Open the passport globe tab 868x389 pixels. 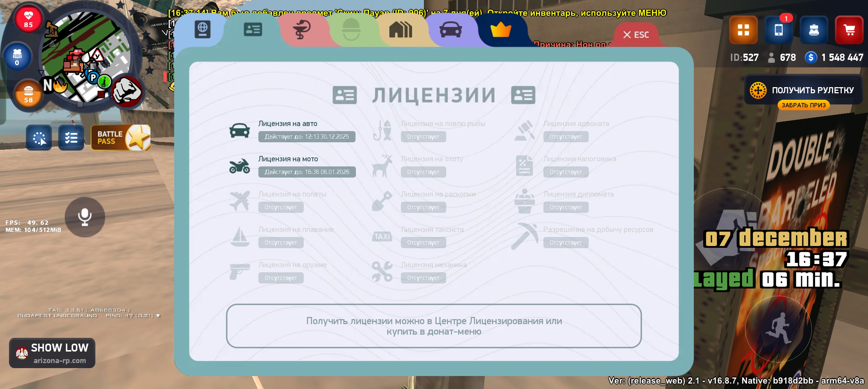coord(202,30)
